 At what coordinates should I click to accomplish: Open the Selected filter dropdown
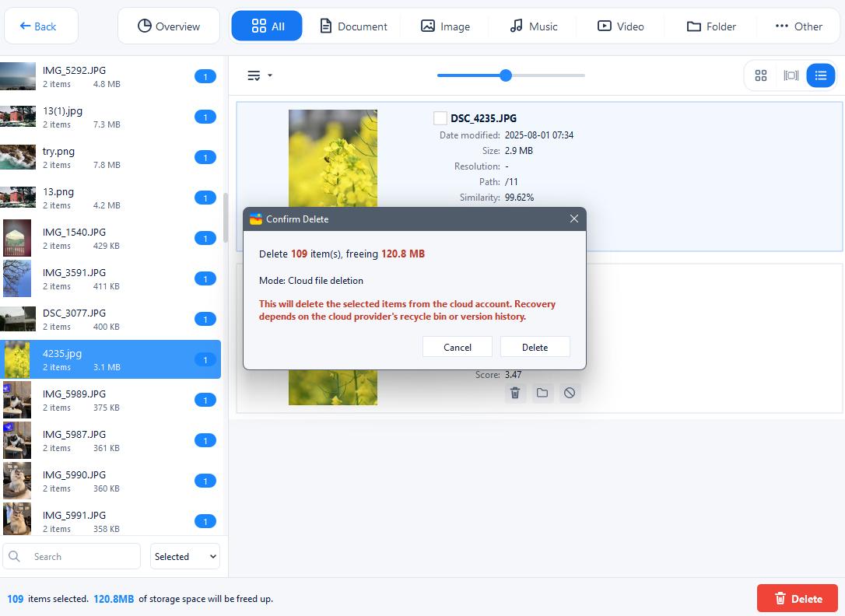coord(185,556)
